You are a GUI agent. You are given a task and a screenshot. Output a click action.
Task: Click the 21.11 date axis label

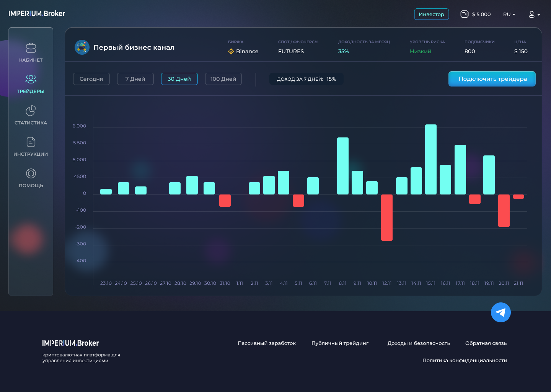(518, 283)
